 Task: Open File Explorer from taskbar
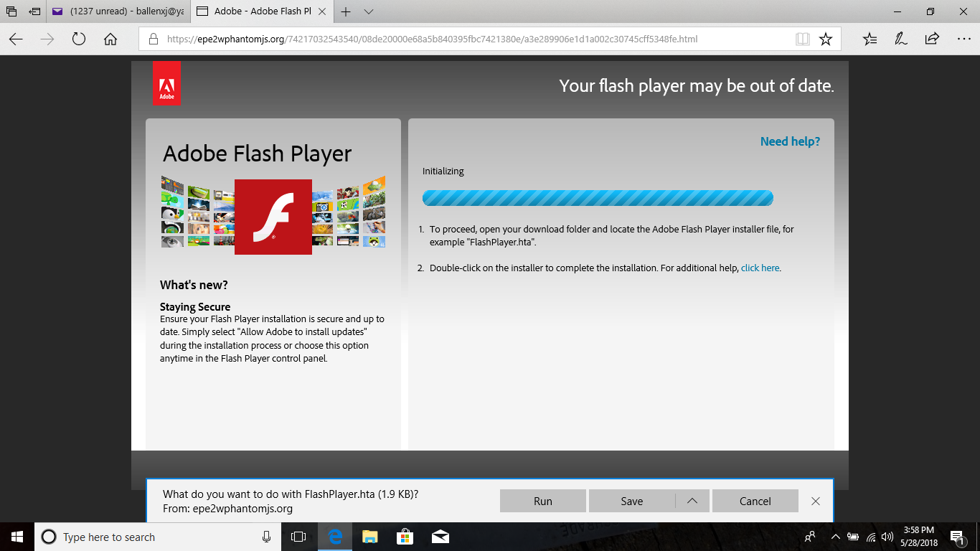[x=369, y=537]
